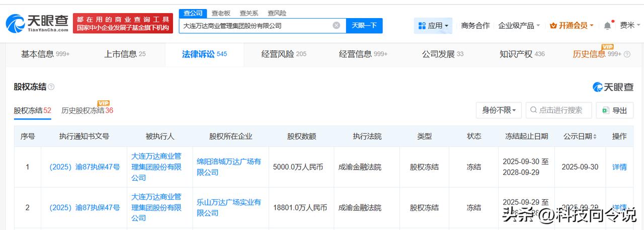Viewport: 644px width, 230px height.
Task: Click the 执行通知书文号 column header
Action: pyautogui.click(x=84, y=137)
